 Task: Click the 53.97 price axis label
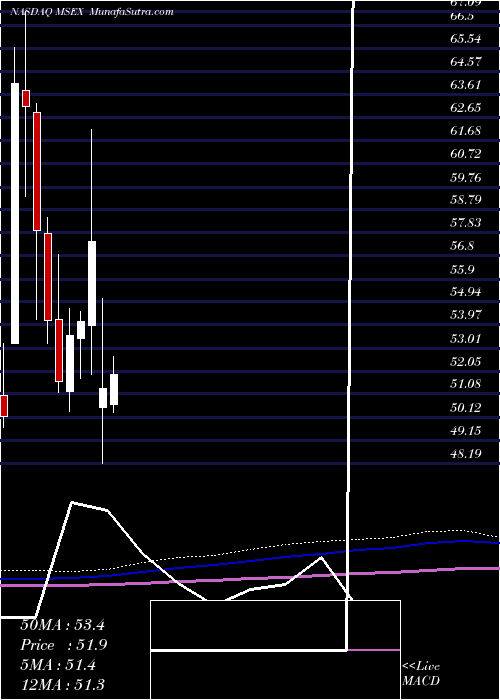coord(466,315)
